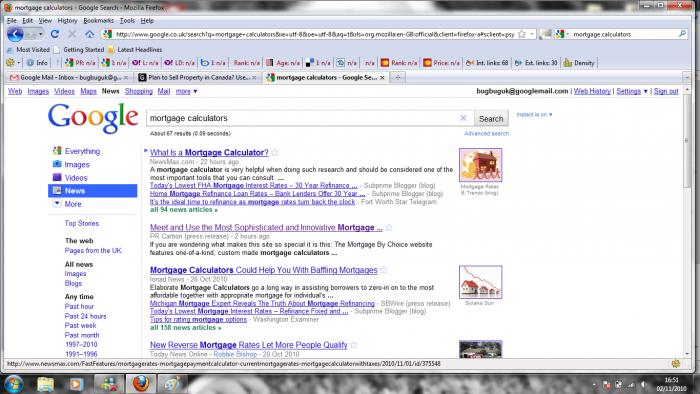The height and width of the screenshot is (394, 700).
Task: Open the 'all 94 news articles' link
Action: 183,210
